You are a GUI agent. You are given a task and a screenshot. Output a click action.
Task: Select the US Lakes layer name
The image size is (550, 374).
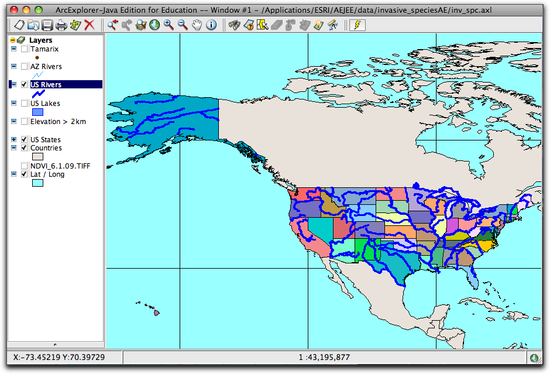[x=45, y=103]
